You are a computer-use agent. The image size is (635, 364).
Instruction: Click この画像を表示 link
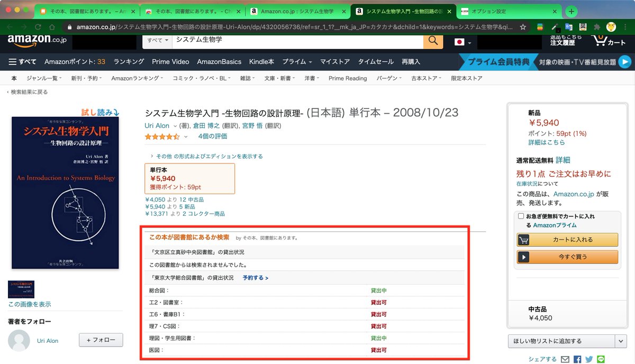click(x=30, y=304)
